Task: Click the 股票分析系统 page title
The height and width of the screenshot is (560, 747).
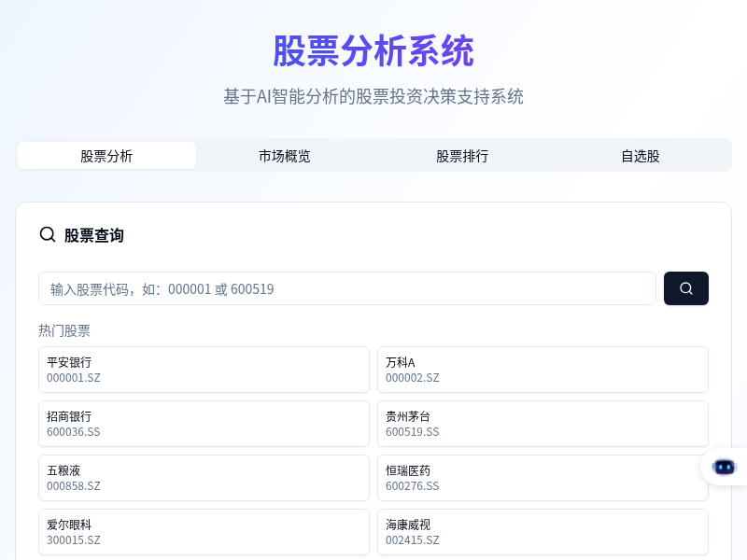Action: (x=373, y=50)
